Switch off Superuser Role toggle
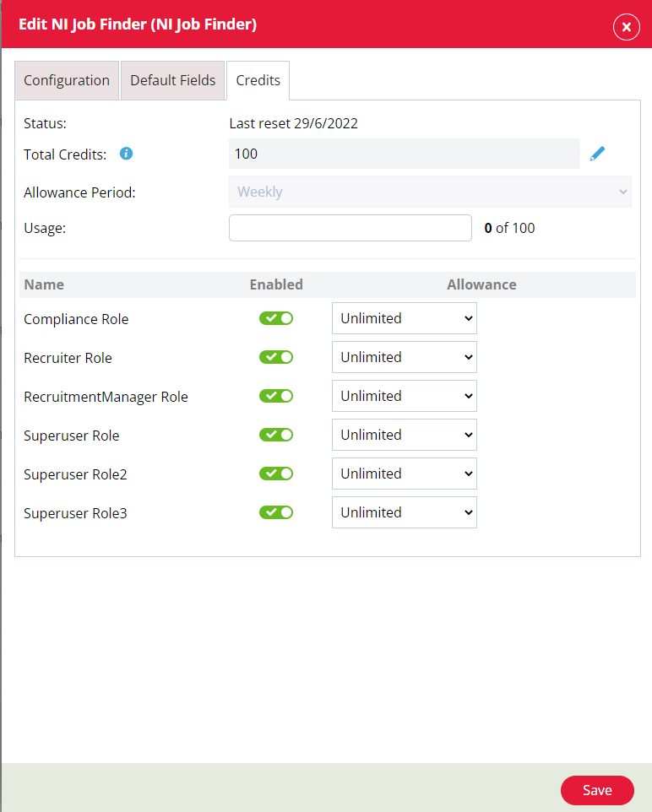The image size is (652, 812). (x=276, y=435)
